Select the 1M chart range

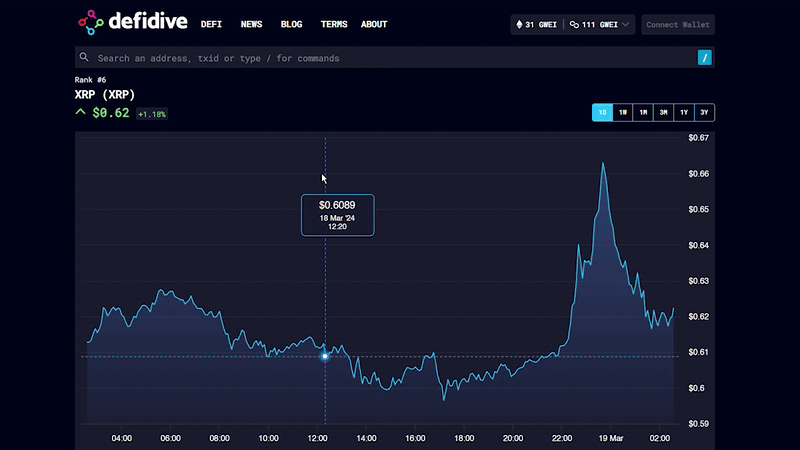(x=643, y=112)
